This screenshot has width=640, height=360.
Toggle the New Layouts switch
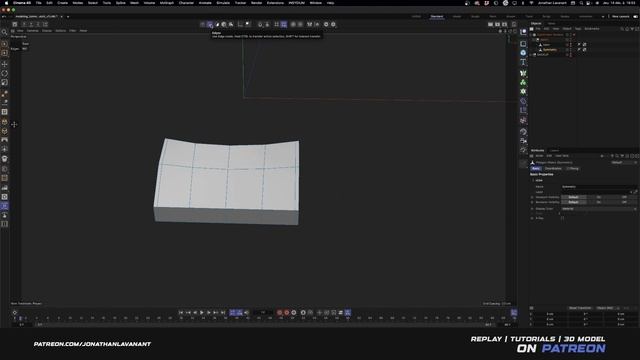(635, 17)
